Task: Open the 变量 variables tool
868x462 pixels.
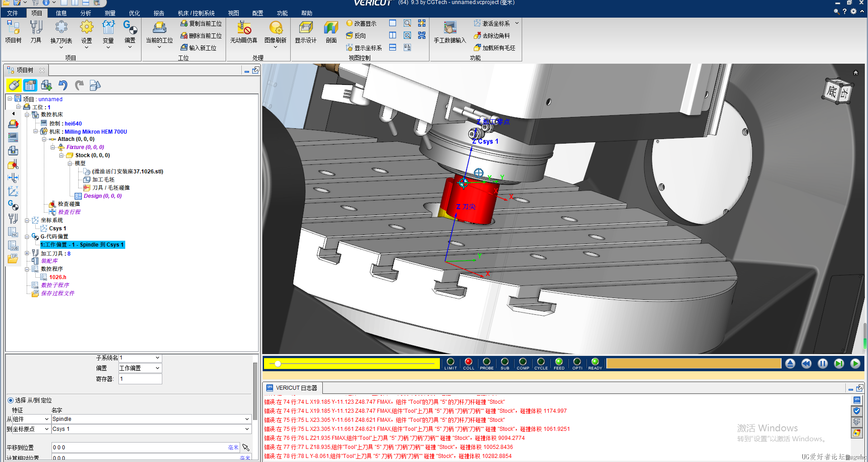Action: pos(108,34)
